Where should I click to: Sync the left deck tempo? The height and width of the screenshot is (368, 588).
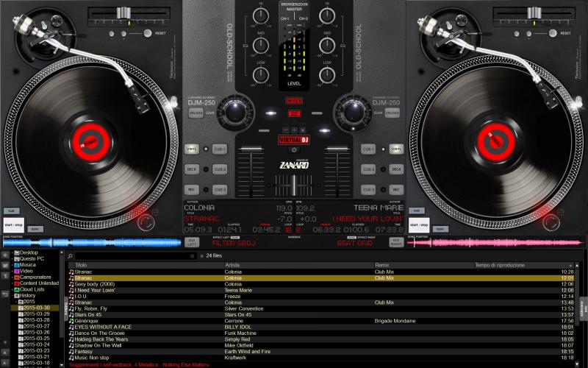pyautogui.click(x=35, y=229)
